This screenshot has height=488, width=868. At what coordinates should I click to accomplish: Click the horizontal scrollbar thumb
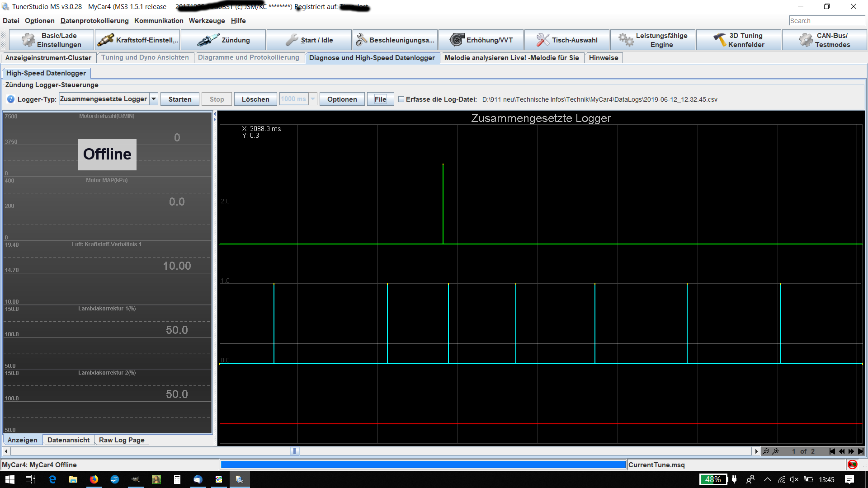(x=294, y=451)
